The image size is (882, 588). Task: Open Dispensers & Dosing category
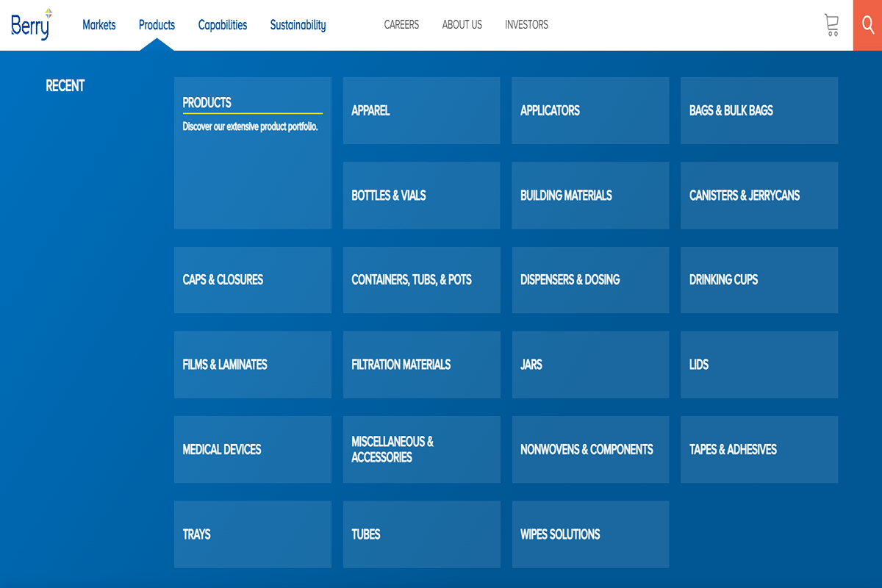pos(590,280)
